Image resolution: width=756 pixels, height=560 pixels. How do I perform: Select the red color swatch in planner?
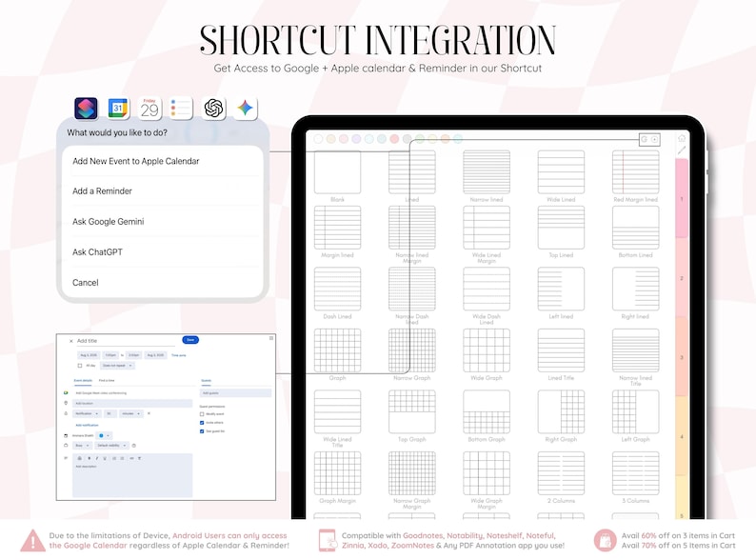(x=394, y=139)
